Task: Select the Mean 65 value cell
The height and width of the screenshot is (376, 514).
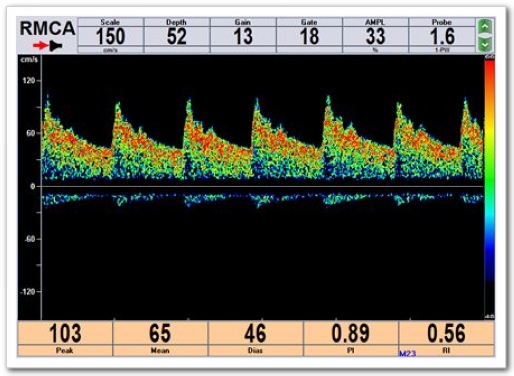Action: 160,338
